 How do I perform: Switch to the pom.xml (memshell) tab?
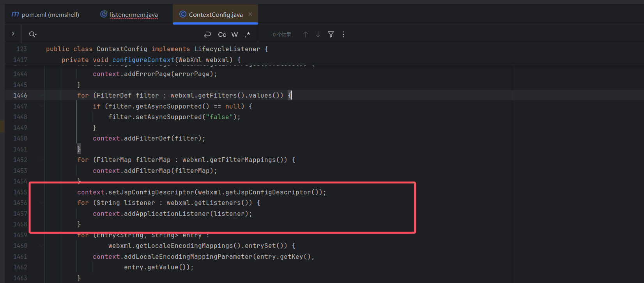pos(46,14)
